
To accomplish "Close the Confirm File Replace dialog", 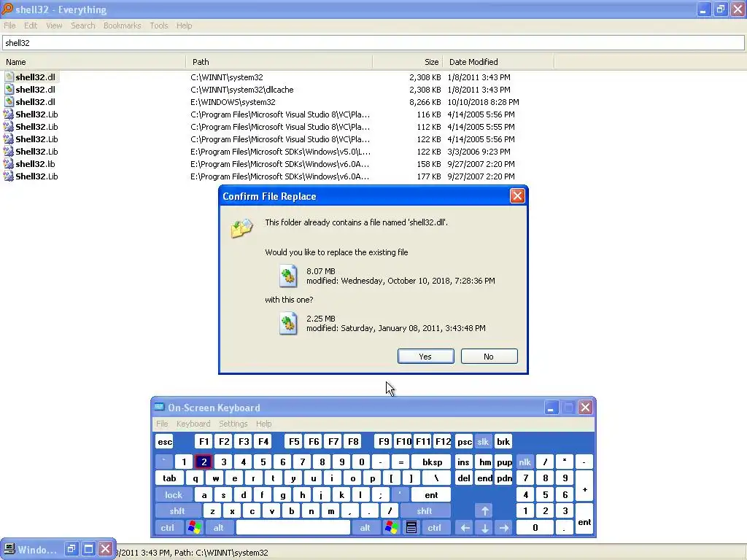I will point(517,195).
